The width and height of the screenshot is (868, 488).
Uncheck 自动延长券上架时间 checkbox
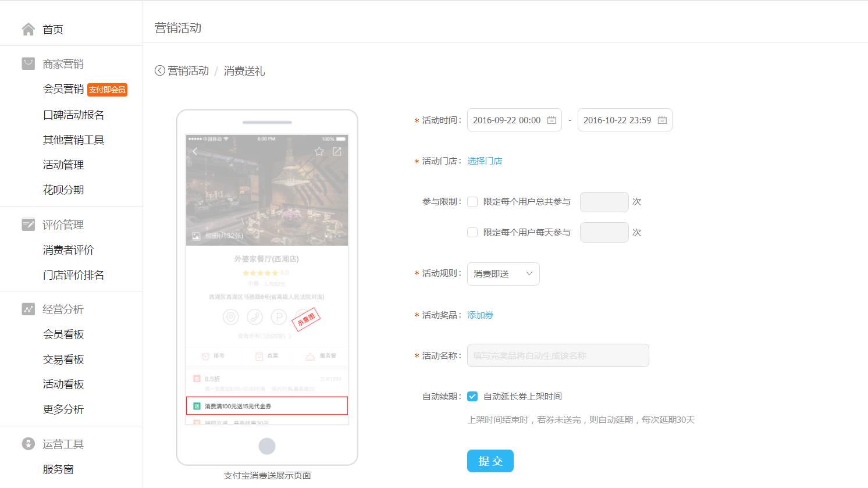[x=472, y=396]
